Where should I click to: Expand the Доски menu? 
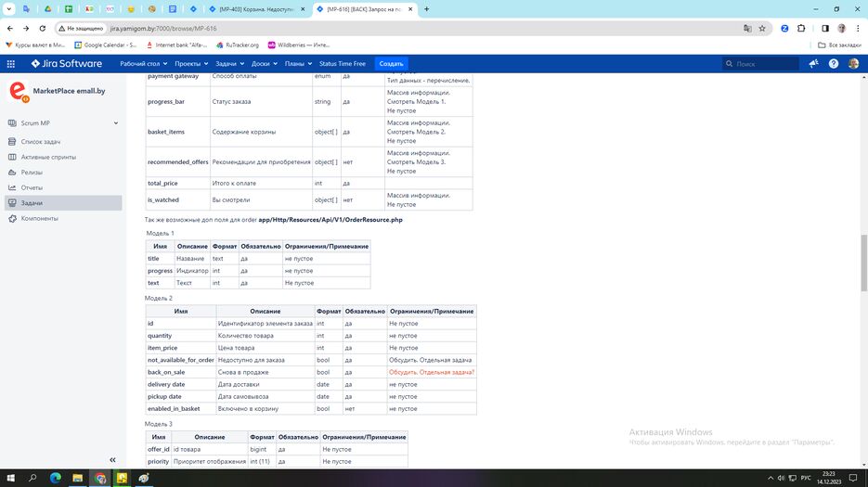264,64
